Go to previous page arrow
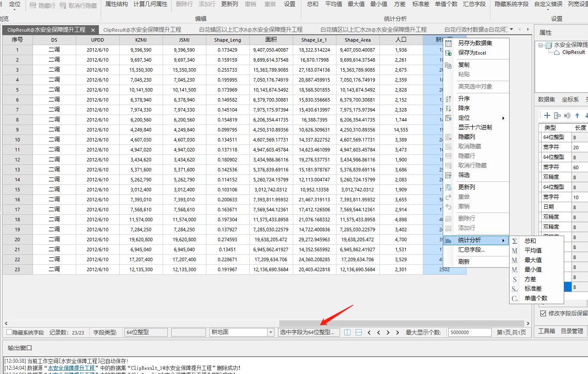This screenshot has width=588, height=374. point(379,332)
